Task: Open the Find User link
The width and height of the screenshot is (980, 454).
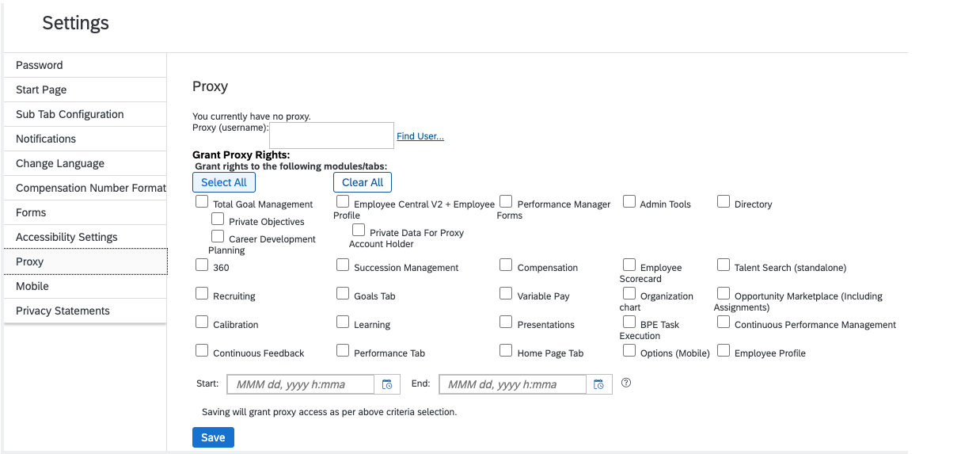Action: click(x=420, y=136)
